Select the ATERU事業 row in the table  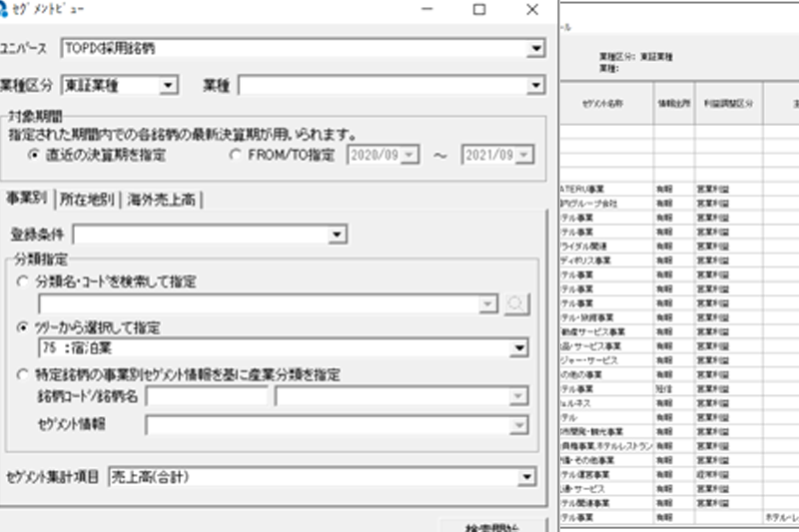(679, 189)
